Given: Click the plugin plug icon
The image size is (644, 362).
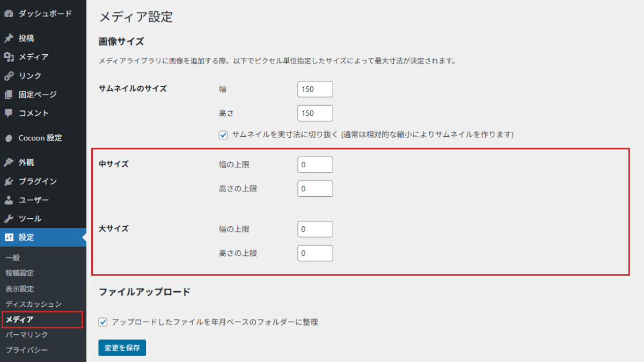Looking at the screenshot, I should point(9,181).
